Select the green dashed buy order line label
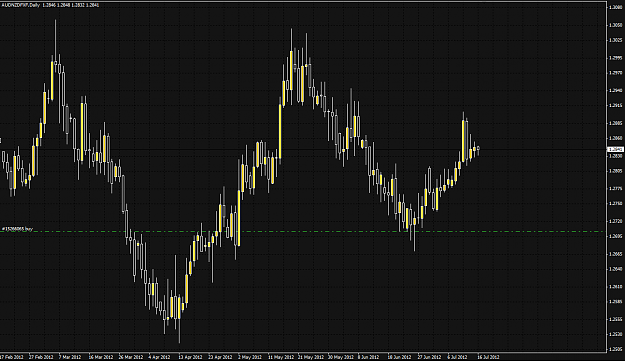 (x=17, y=229)
